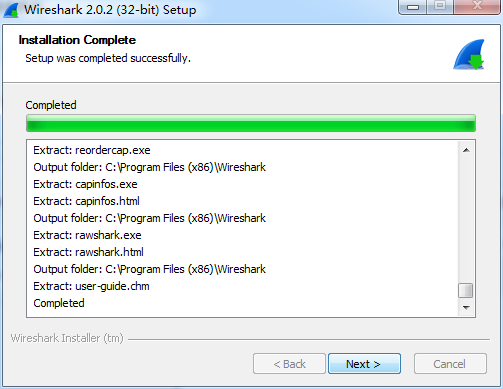Image resolution: width=503 pixels, height=389 pixels.
Task: Close the Wireshark Setup window
Action: point(477,6)
